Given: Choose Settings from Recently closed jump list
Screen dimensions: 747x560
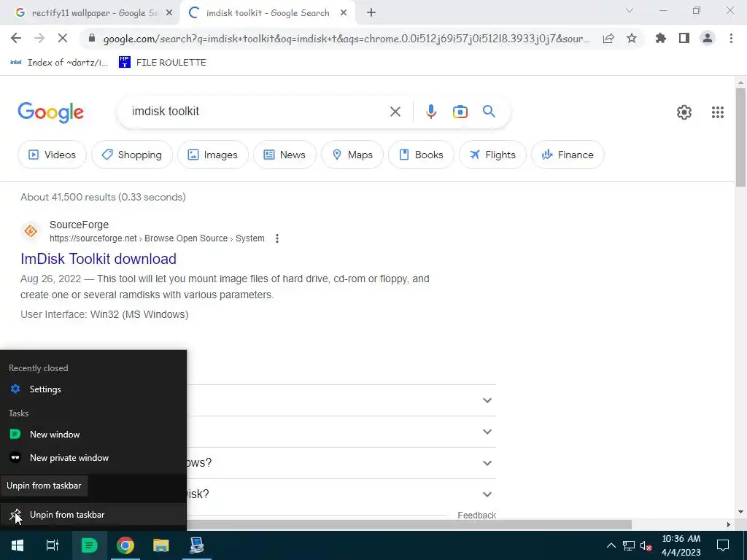Looking at the screenshot, I should pyautogui.click(x=93, y=389).
